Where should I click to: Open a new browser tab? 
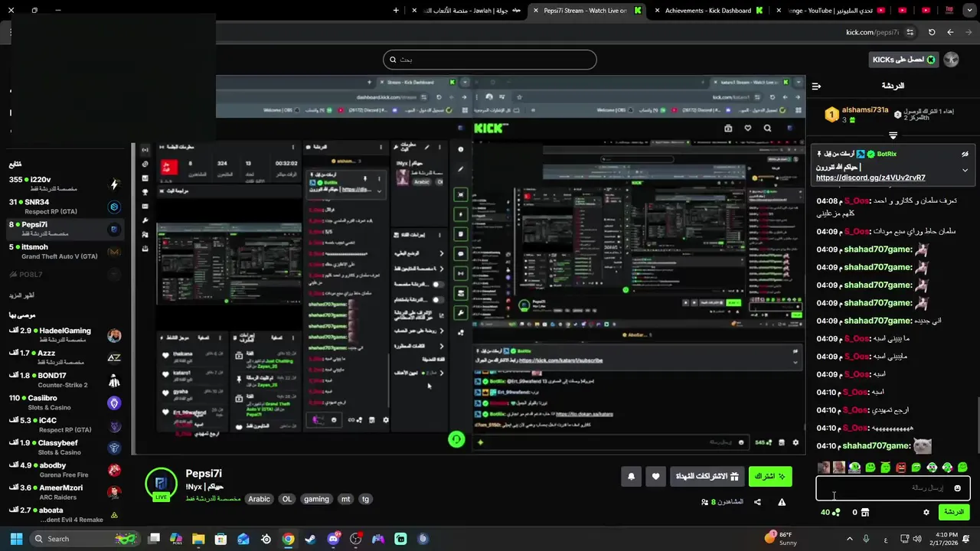tap(396, 11)
